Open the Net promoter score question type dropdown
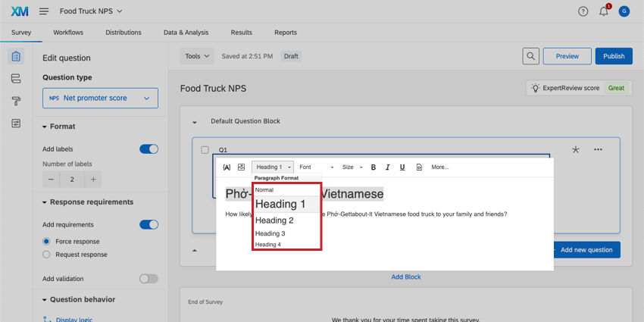Screen dimensions: 644x322 point(100,98)
